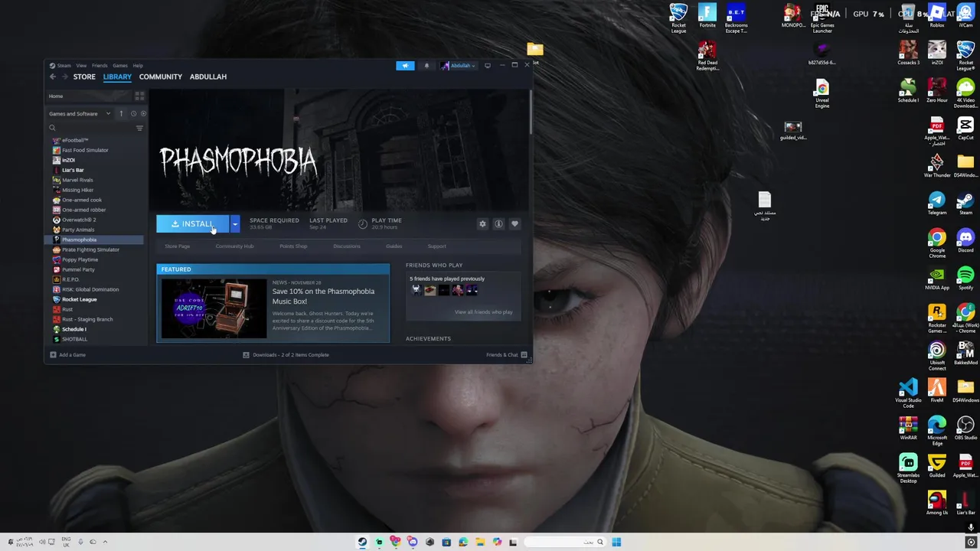Toggle the ready-to-play filter icon
The width and height of the screenshot is (980, 551).
[x=143, y=113]
